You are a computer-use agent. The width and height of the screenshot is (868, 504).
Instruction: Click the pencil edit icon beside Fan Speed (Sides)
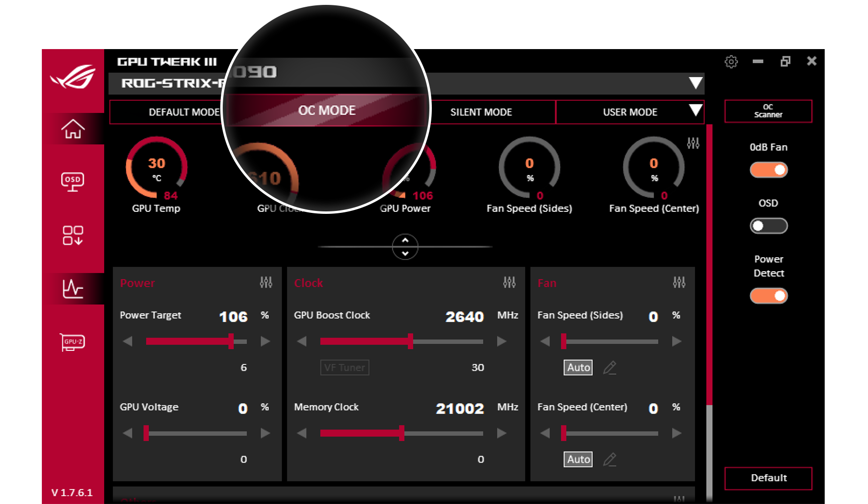coord(610,368)
